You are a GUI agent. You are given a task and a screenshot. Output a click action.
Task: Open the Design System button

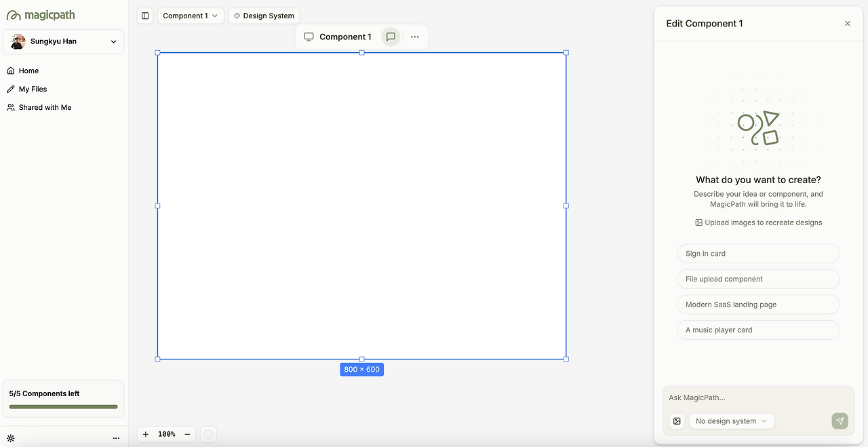click(x=264, y=16)
